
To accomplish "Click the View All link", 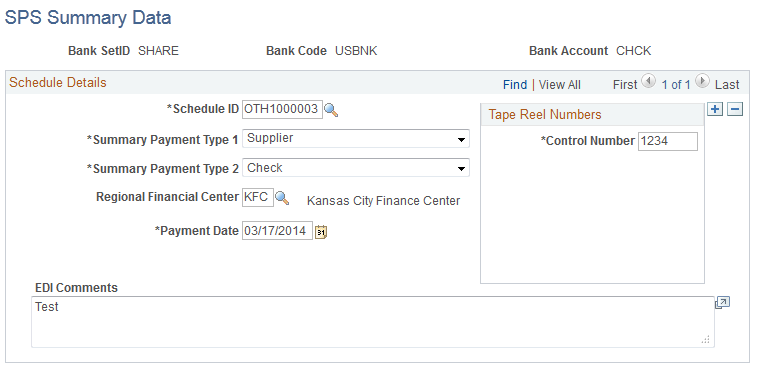I will [x=560, y=84].
